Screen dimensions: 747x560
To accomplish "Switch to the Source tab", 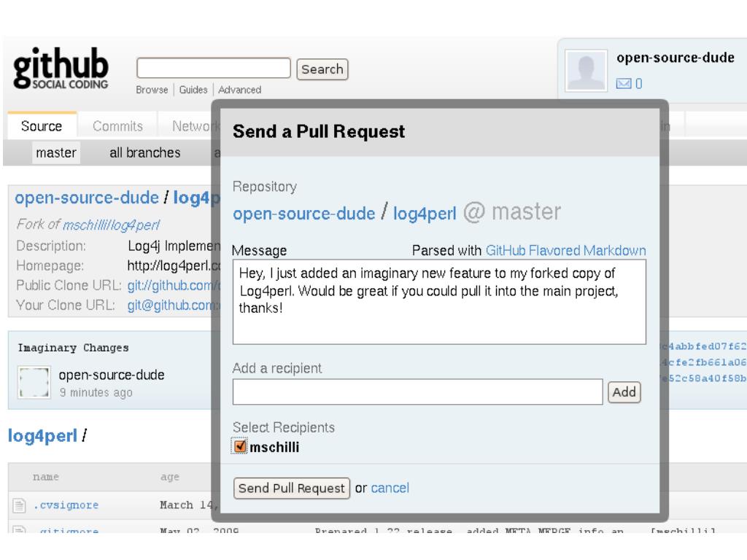I will pyautogui.click(x=42, y=126).
